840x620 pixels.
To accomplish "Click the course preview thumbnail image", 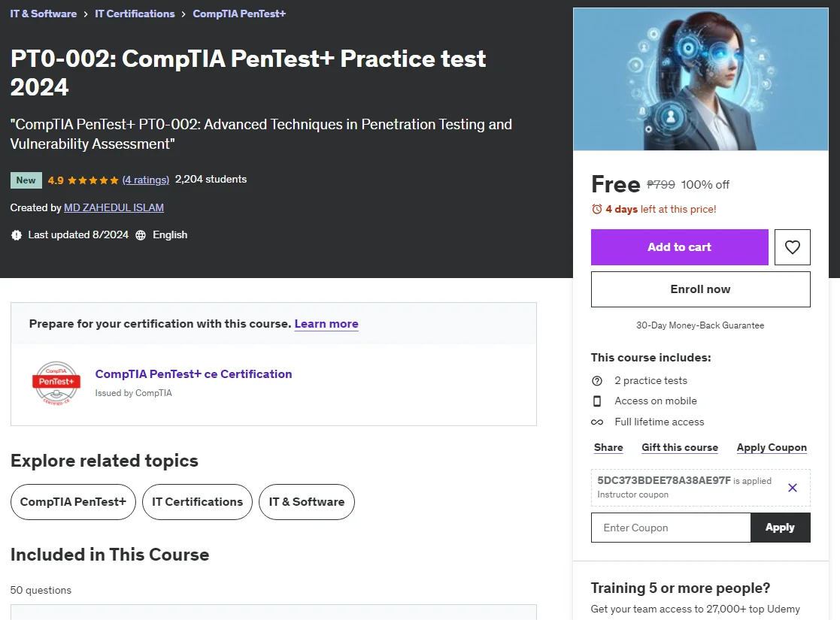I will tap(700, 79).
